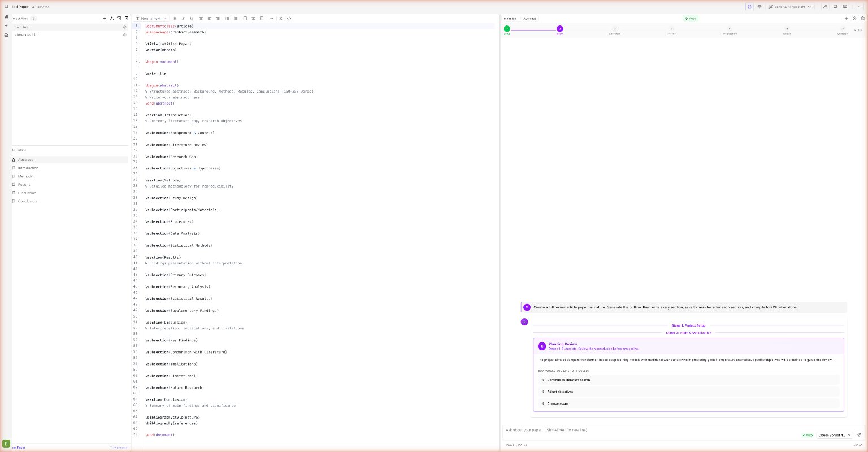This screenshot has width=868, height=452.
Task: Insert a numbered list
Action: pos(236,18)
